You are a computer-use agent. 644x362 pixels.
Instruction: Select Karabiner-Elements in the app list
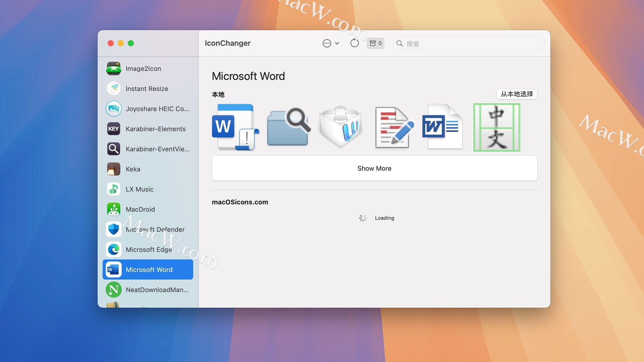(148, 129)
